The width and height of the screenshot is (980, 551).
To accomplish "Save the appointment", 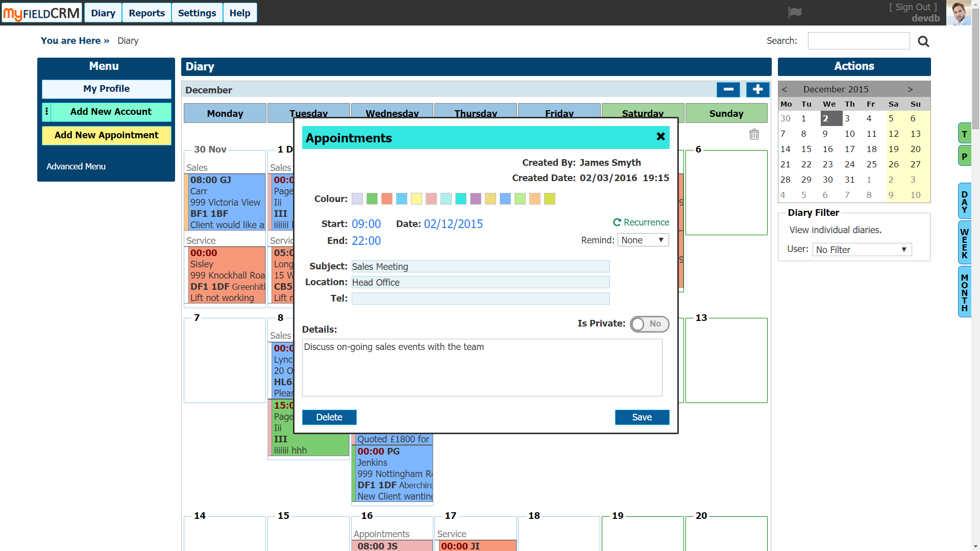I will point(642,417).
